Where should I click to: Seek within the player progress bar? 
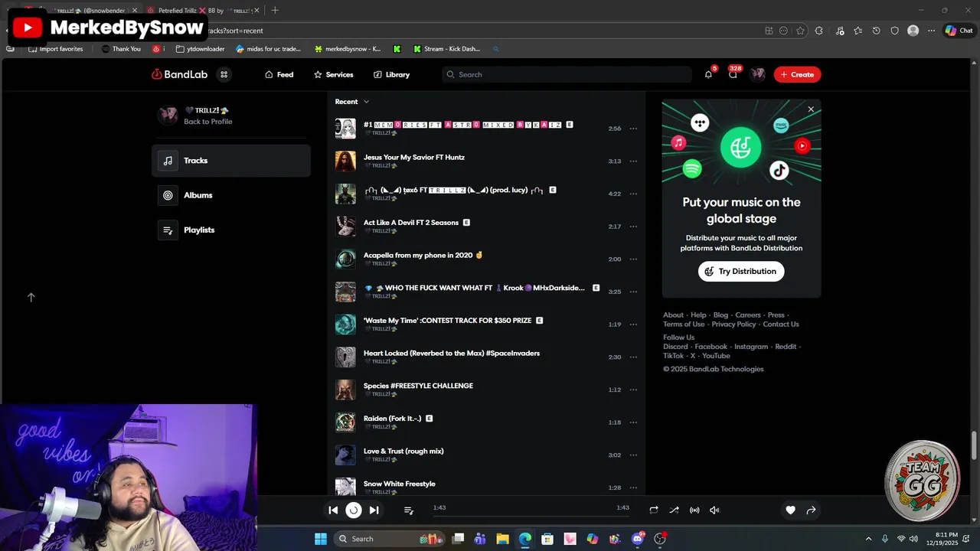(531, 517)
